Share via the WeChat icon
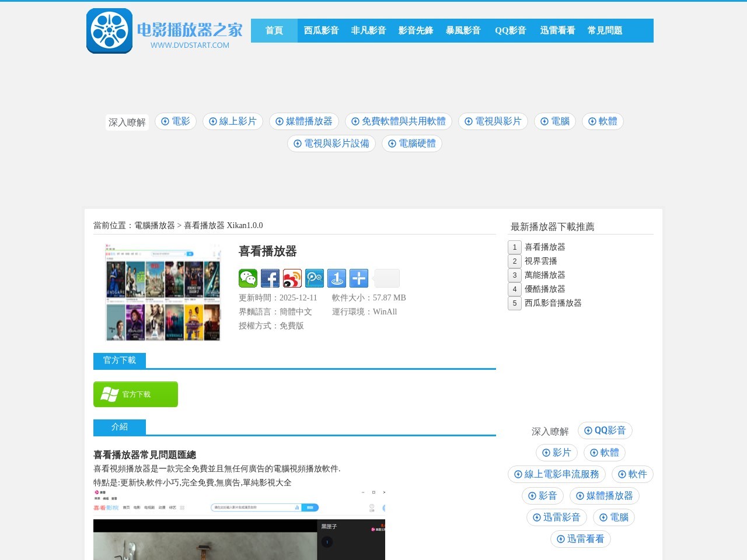747x560 pixels. click(249, 278)
